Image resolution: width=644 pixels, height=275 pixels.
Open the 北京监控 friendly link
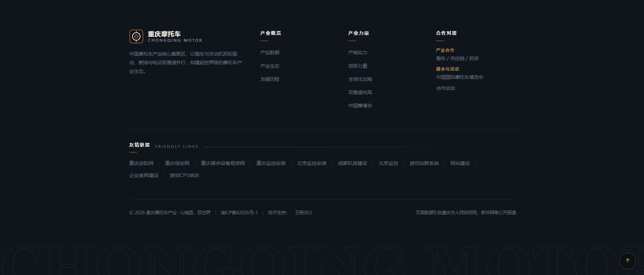(388, 163)
